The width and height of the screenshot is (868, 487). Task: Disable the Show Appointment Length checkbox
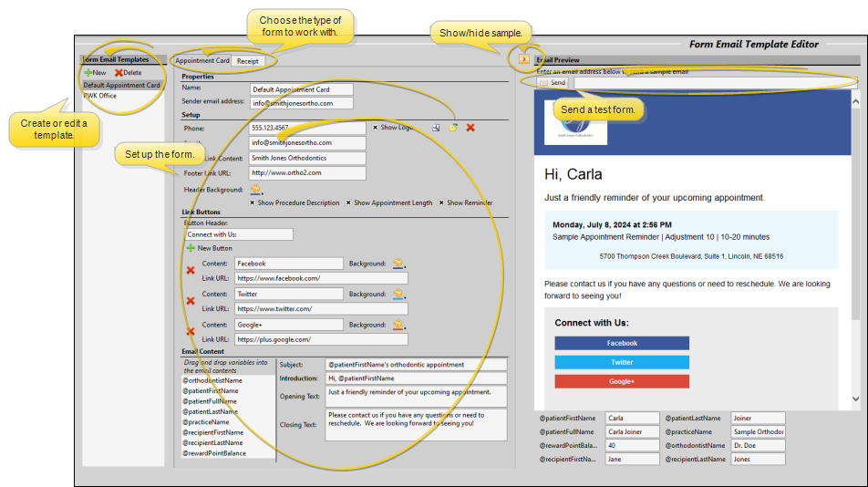[x=348, y=202]
